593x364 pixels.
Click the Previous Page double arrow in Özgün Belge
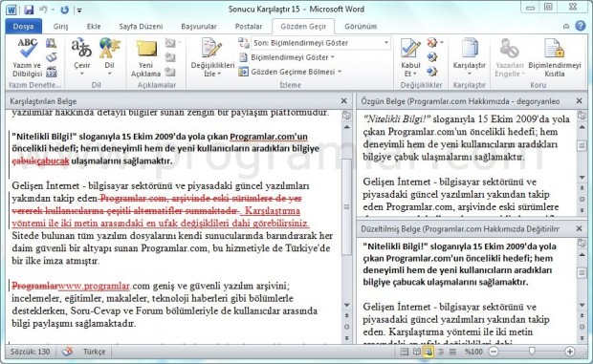click(582, 187)
